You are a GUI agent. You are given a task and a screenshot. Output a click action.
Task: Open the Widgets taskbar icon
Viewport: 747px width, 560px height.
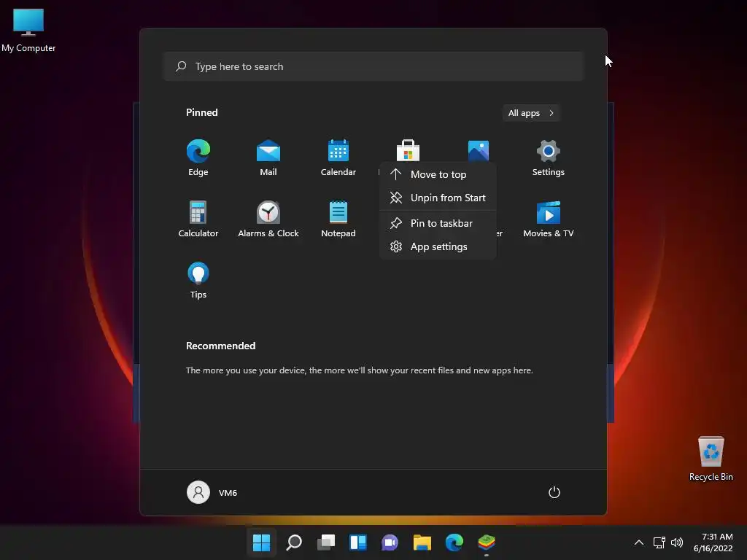coord(357,542)
